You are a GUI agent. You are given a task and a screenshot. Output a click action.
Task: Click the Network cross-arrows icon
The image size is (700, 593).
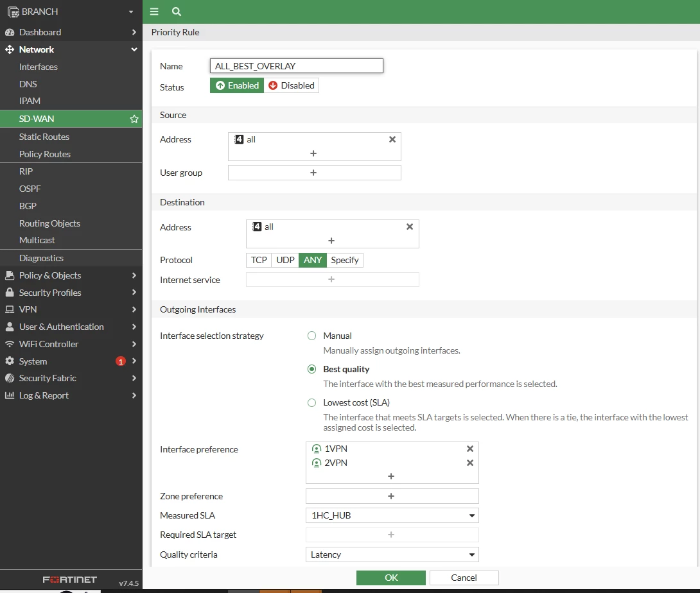(x=10, y=49)
